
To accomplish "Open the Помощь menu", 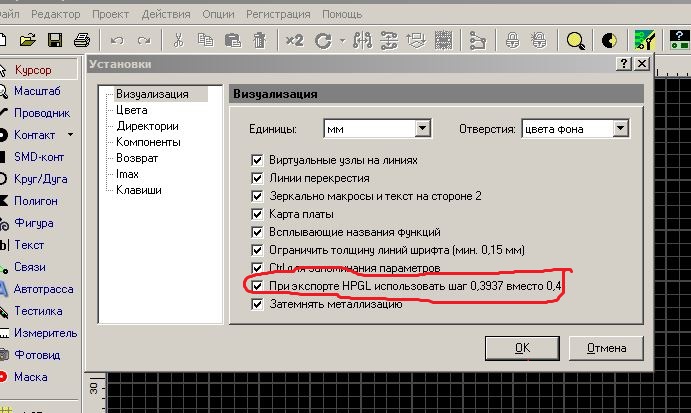I will pyautogui.click(x=342, y=14).
